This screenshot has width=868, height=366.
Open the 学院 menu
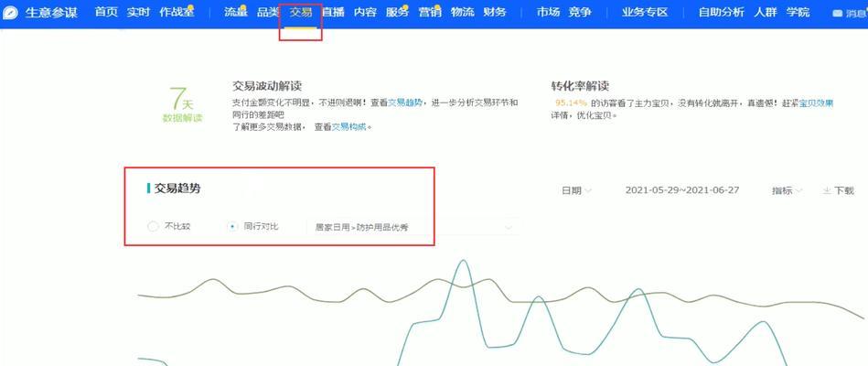click(798, 12)
